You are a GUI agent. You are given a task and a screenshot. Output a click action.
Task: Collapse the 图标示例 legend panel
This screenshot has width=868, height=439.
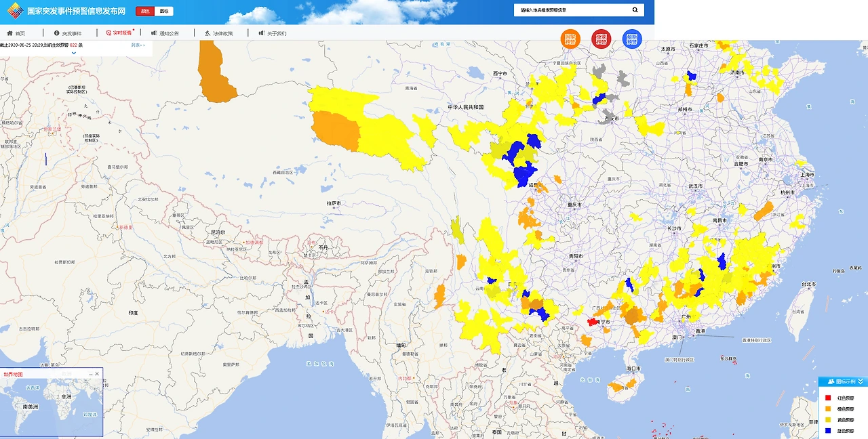(x=861, y=382)
